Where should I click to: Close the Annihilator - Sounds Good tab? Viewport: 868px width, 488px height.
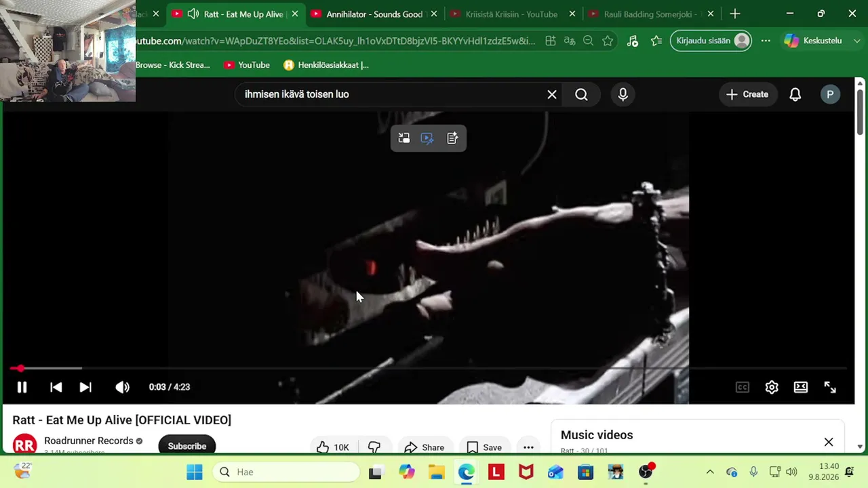pos(434,14)
